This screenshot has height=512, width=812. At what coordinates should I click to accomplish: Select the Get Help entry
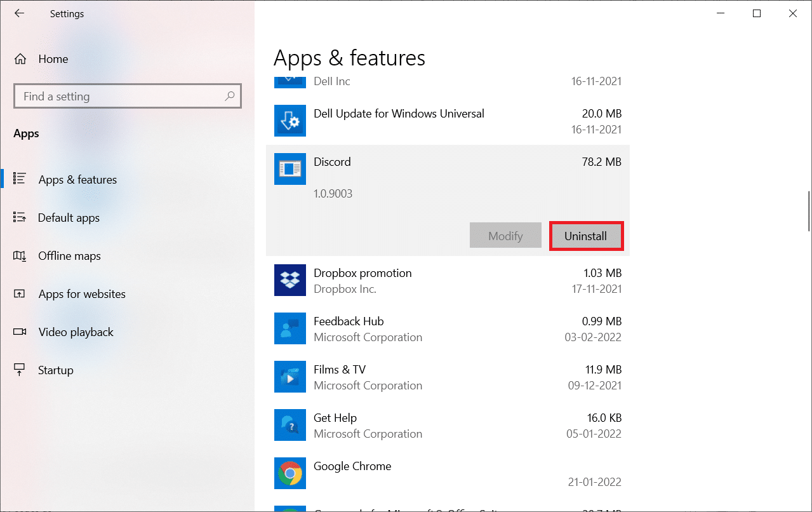coord(448,425)
